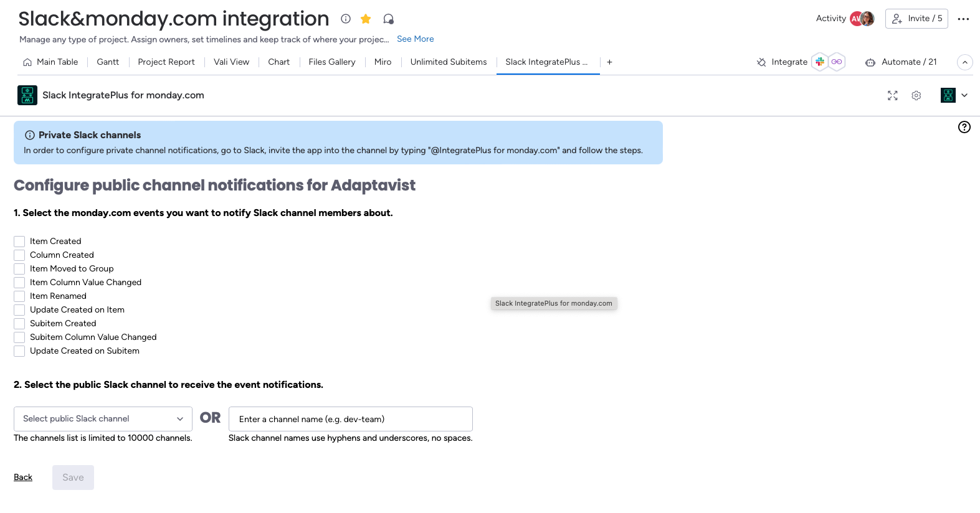Open the board members avatar group
The height and width of the screenshot is (513, 980).
click(862, 19)
